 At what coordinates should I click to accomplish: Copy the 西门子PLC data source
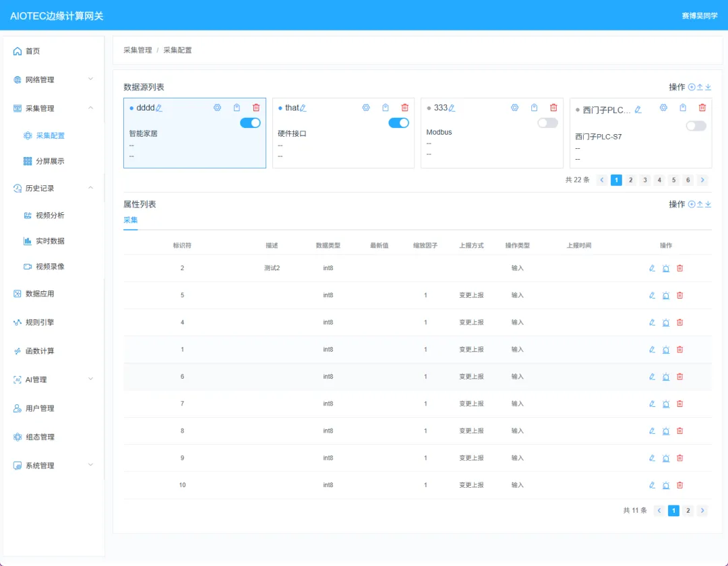click(x=682, y=108)
